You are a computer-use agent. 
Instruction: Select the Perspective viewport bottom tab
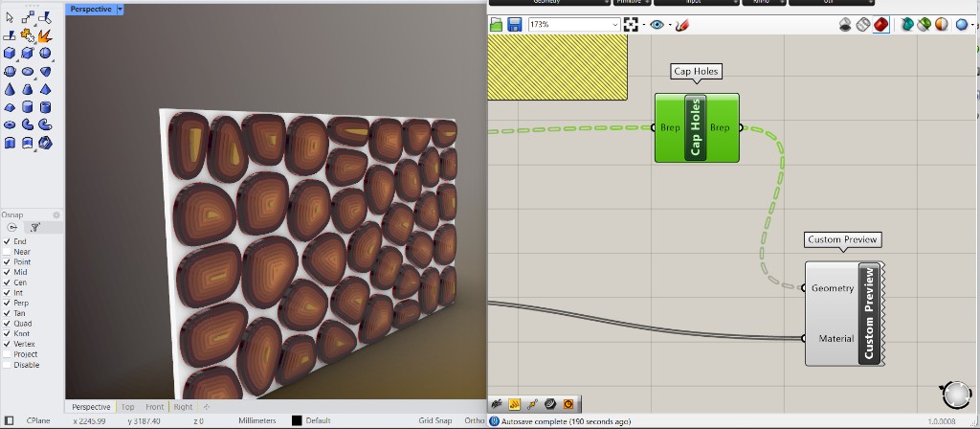coord(91,406)
